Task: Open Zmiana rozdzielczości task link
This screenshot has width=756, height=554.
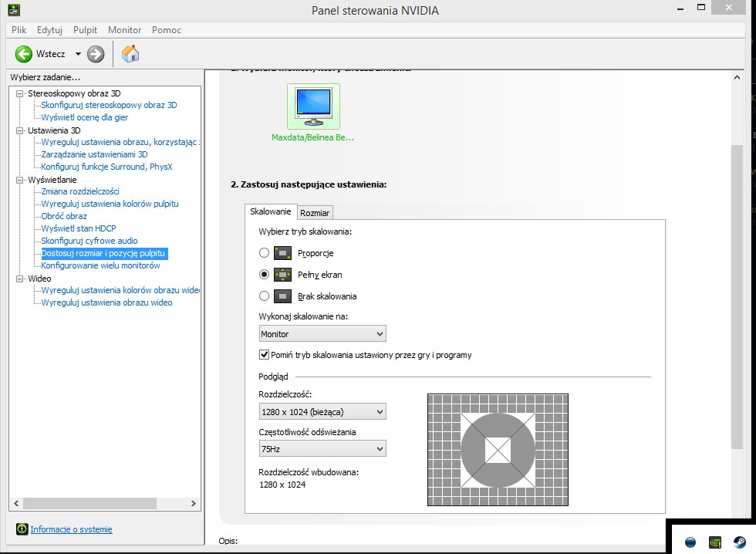Action: click(x=80, y=191)
